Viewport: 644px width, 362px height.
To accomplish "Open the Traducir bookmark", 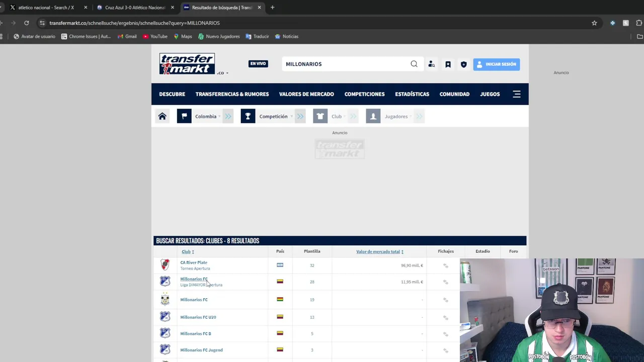I will coord(257,36).
